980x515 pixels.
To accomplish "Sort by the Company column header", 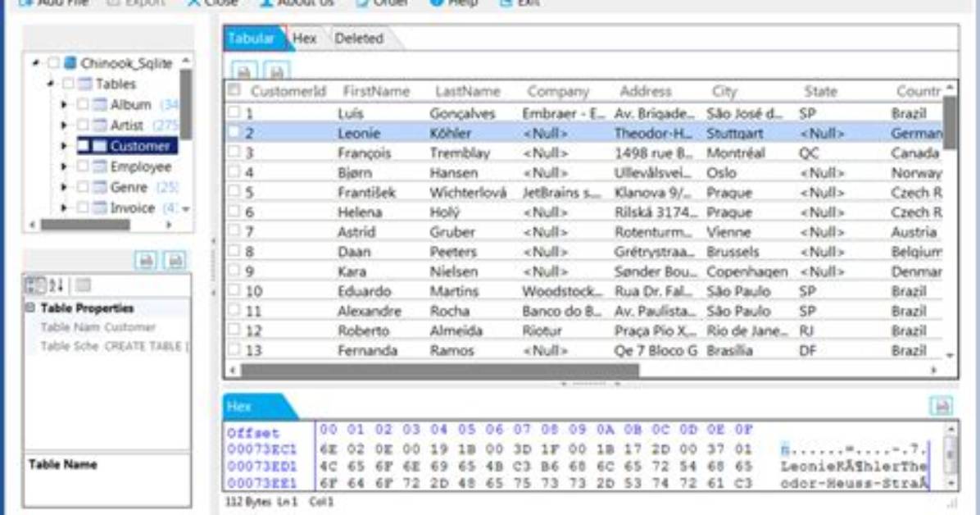I will (x=558, y=91).
